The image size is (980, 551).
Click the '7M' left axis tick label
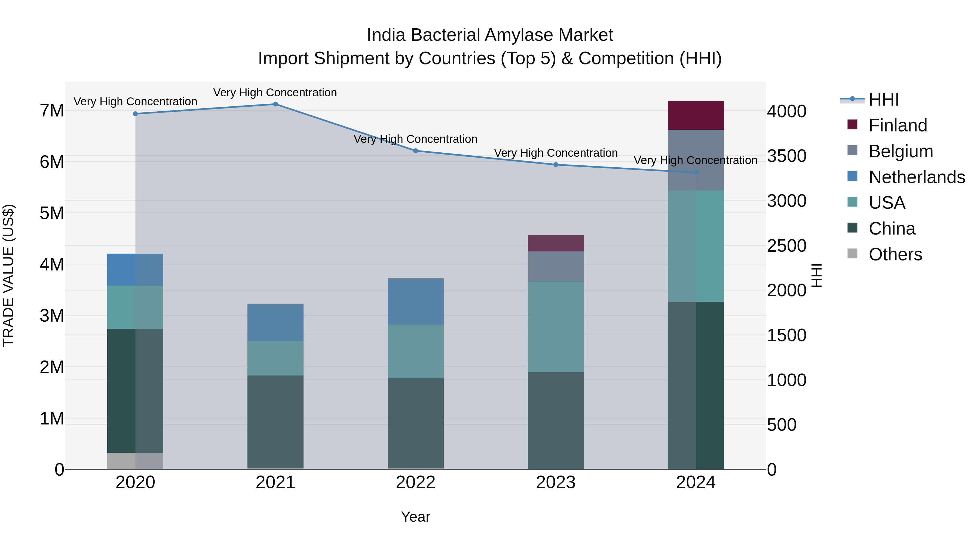[x=52, y=111]
